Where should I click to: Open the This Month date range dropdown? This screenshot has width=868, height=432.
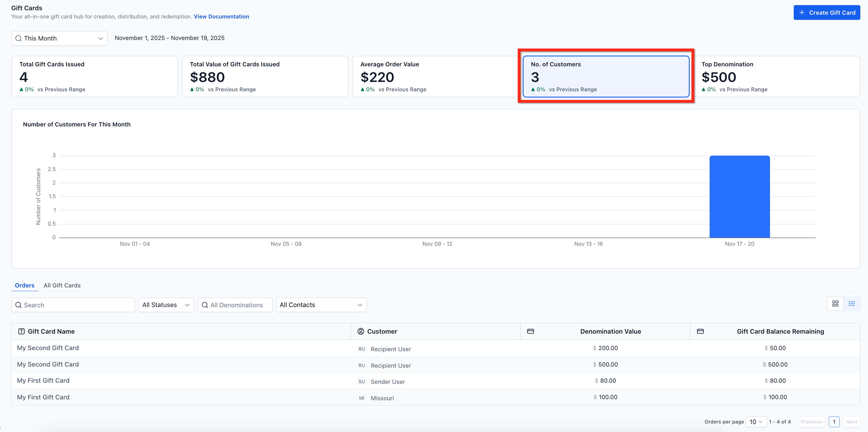point(59,39)
